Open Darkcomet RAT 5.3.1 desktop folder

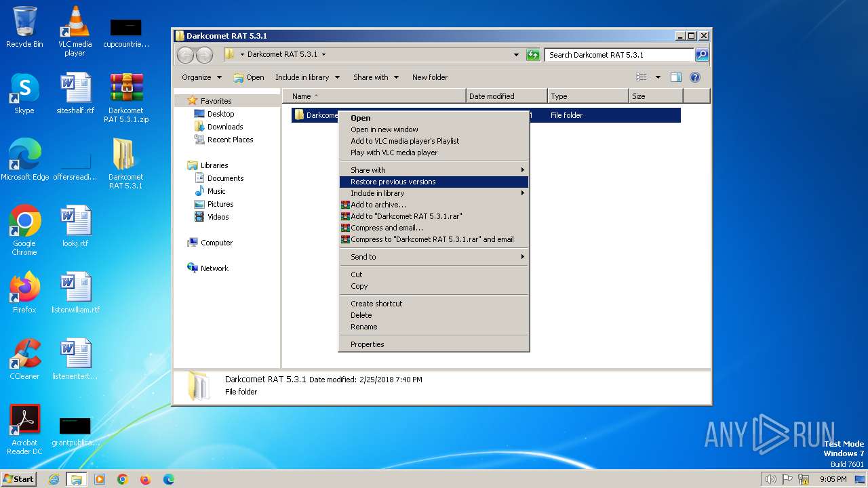(126, 164)
